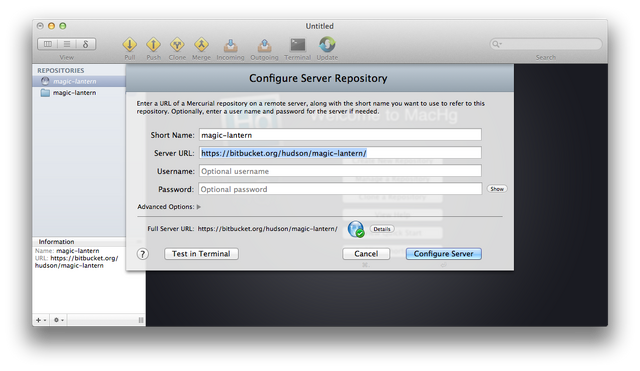Image resolution: width=640 pixels, height=371 pixels.
Task: Click the Push toolbar icon
Action: tap(153, 44)
